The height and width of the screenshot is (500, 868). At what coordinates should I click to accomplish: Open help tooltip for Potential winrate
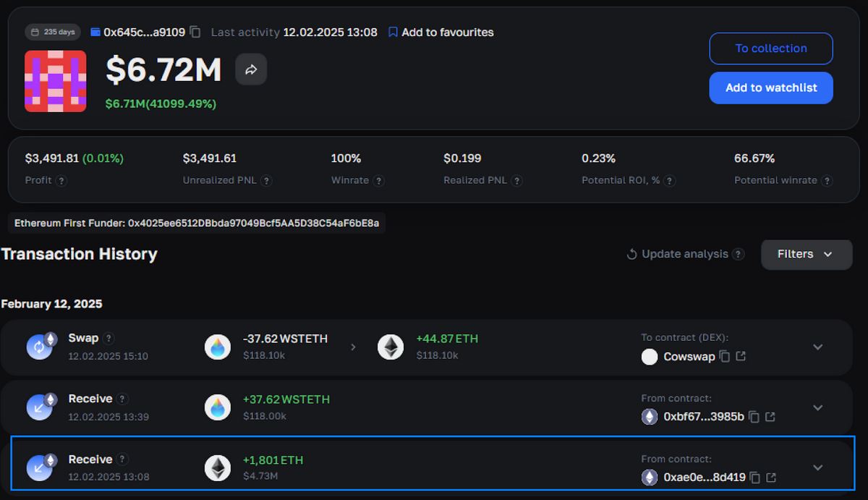[x=827, y=180]
